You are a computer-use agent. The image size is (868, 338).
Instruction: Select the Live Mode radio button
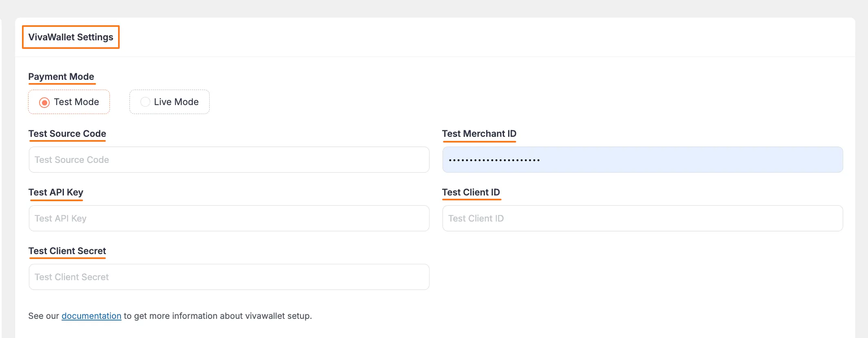click(145, 102)
